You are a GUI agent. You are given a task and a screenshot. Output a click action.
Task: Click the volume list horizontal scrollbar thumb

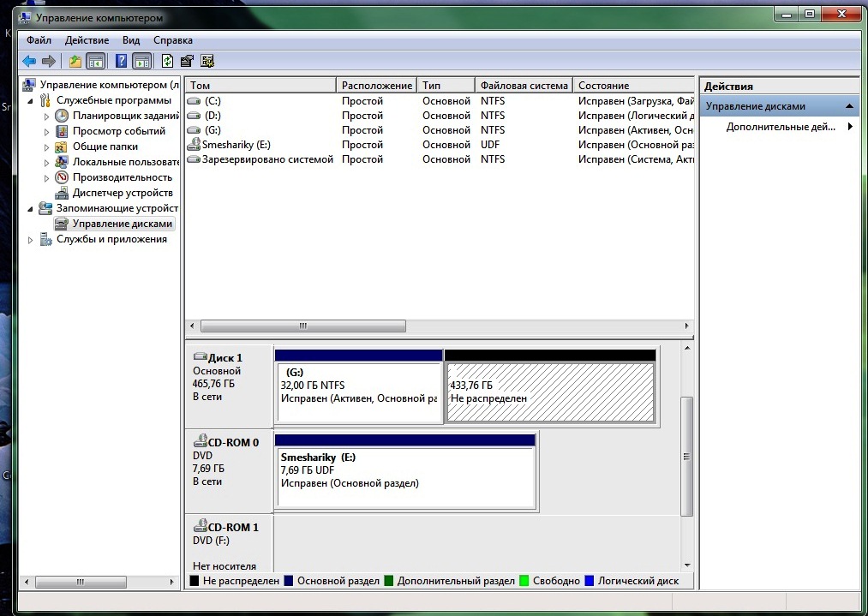[x=302, y=326]
